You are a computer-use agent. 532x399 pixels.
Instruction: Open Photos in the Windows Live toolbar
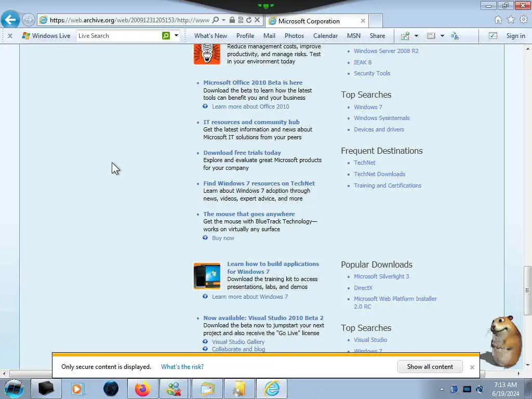coord(294,36)
